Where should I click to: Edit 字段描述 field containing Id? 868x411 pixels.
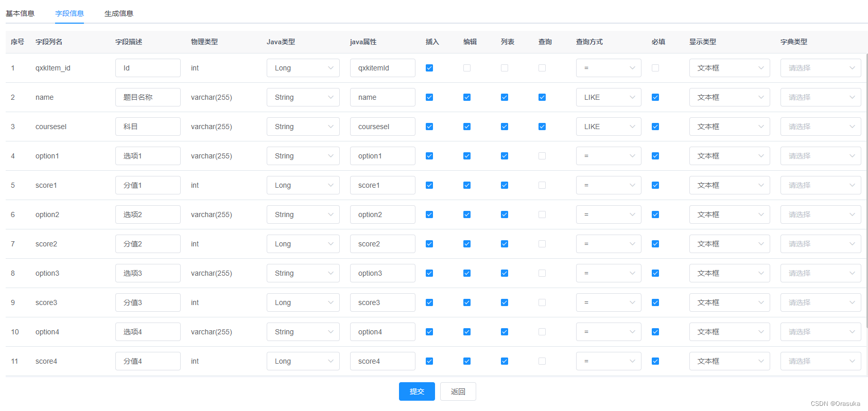click(148, 68)
